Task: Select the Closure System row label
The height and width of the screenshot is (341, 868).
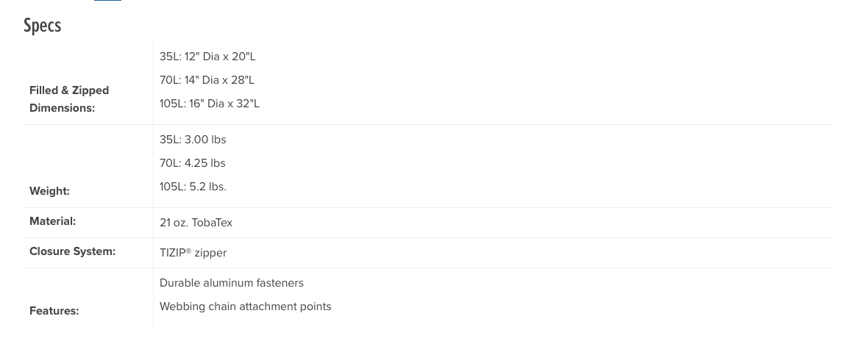Action: tap(73, 251)
